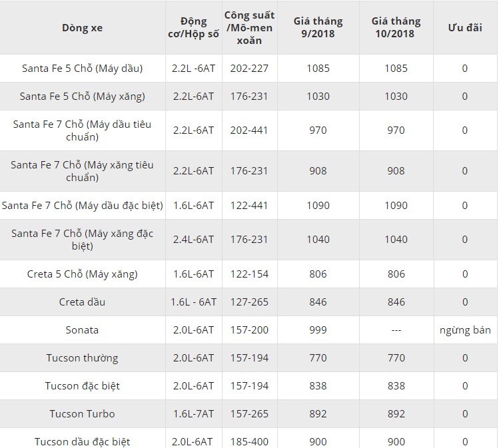Click the '1.6L-7AT' engine cell
Screen dimensions: 501x448
click(x=193, y=413)
